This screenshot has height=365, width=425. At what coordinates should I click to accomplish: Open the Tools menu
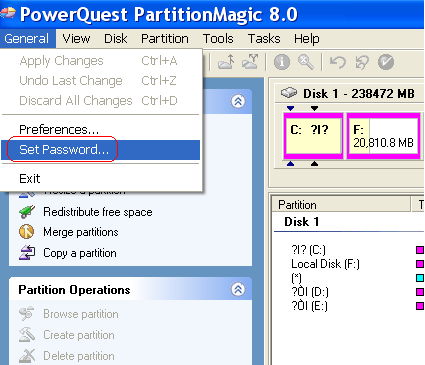(x=218, y=39)
